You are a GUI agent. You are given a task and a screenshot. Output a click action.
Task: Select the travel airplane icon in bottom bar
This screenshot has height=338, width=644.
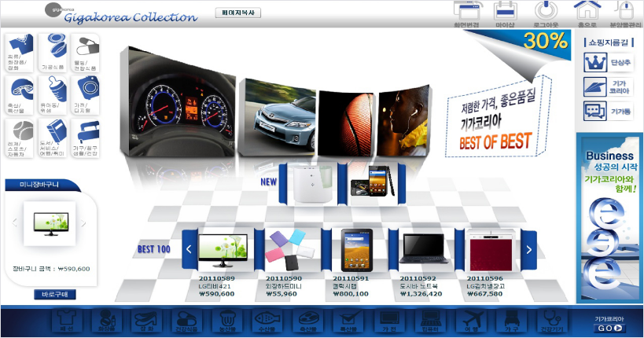tap(471, 321)
